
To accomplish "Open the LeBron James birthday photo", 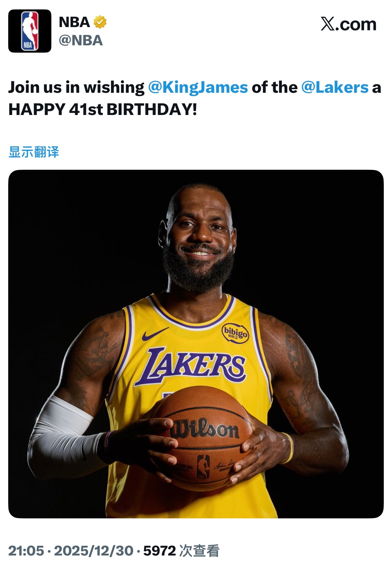I will click(196, 350).
